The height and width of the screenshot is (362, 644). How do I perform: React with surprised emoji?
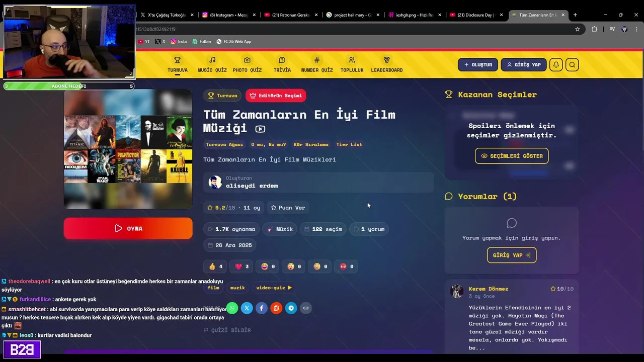click(x=294, y=266)
